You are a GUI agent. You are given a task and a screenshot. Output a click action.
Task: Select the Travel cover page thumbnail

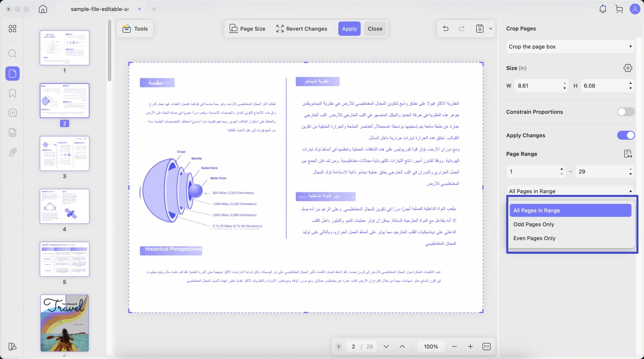pyautogui.click(x=65, y=323)
